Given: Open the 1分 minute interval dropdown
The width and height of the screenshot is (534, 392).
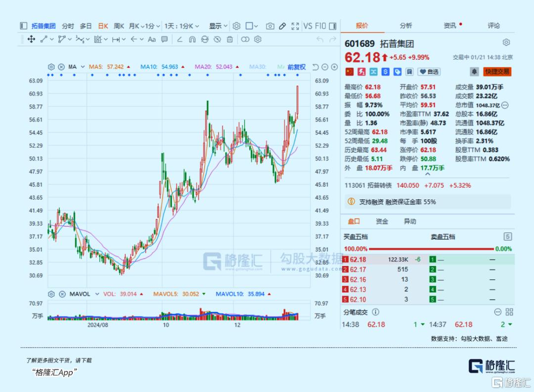Looking at the screenshot, I should point(153,26).
